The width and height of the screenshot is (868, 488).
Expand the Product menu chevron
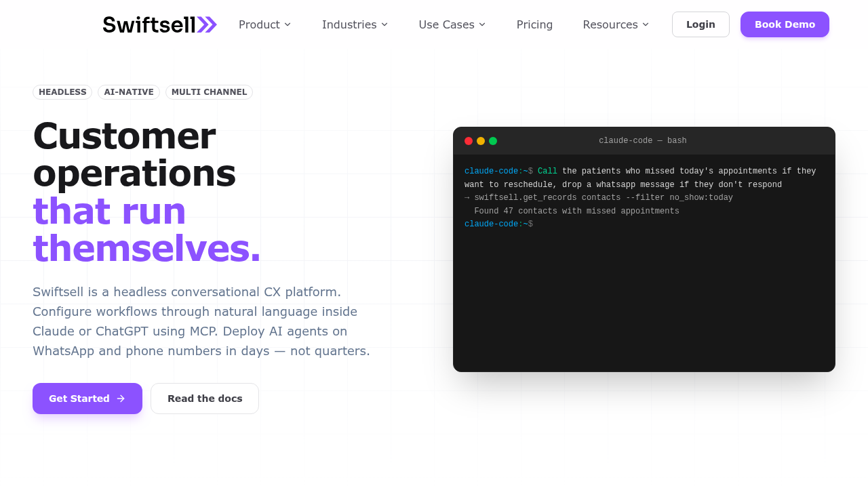(288, 24)
